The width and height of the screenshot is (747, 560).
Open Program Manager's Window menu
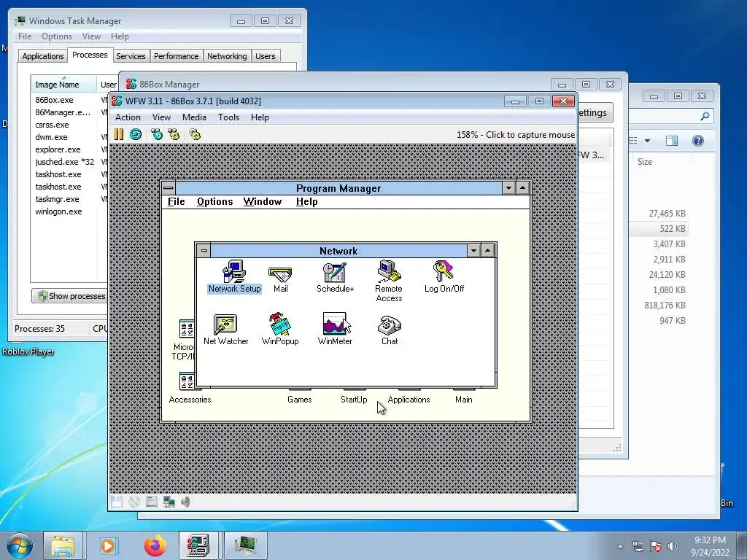[x=263, y=201]
